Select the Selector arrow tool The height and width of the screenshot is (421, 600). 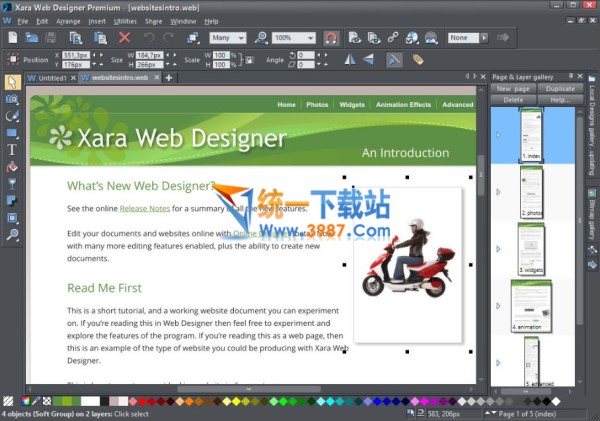coord(12,82)
